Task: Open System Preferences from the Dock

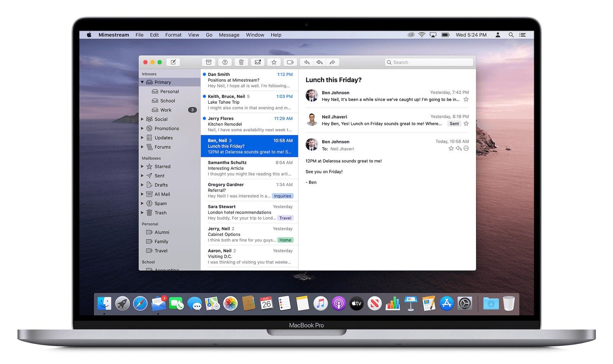Action: pyautogui.click(x=465, y=304)
